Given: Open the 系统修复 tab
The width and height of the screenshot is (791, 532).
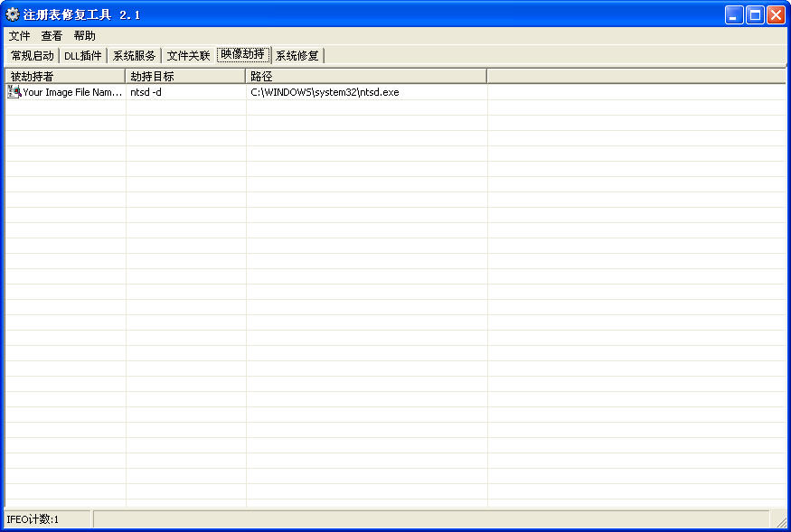Looking at the screenshot, I should 297,56.
